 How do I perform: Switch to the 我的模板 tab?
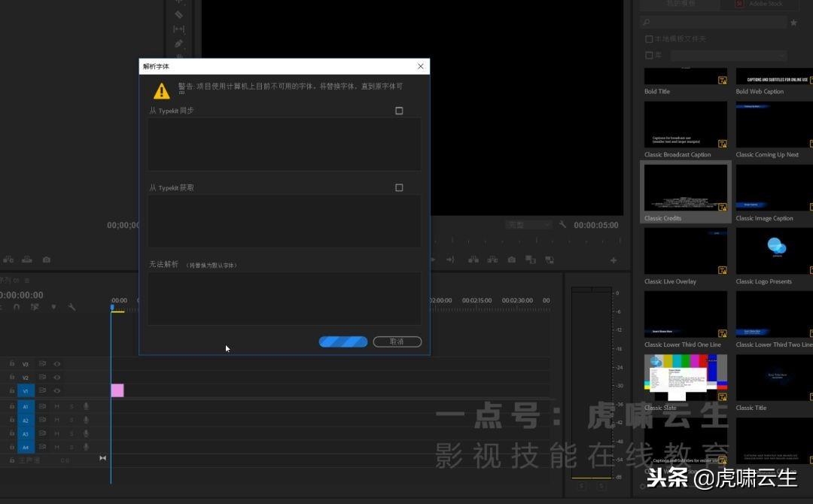pos(681,4)
